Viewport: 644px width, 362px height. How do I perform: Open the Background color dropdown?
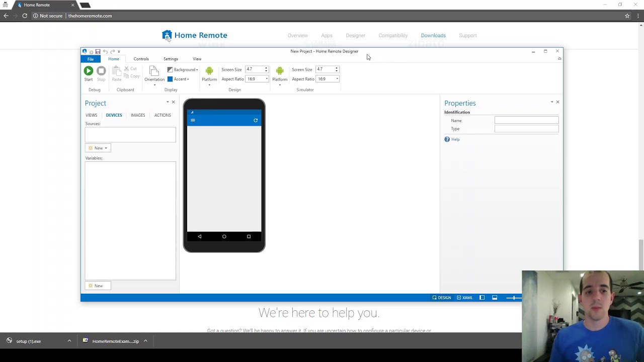pos(183,69)
